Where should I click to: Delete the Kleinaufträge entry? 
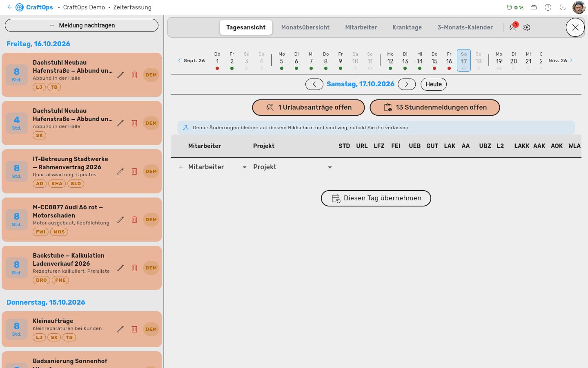pos(134,329)
